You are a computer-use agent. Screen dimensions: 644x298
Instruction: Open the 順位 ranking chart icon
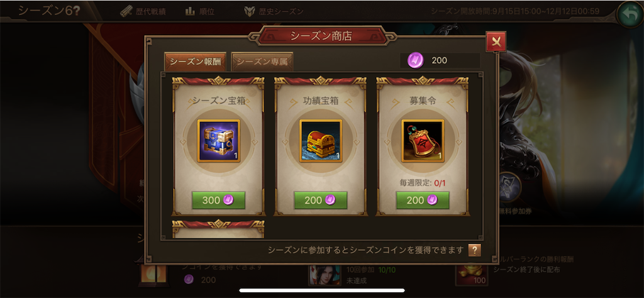click(x=190, y=11)
